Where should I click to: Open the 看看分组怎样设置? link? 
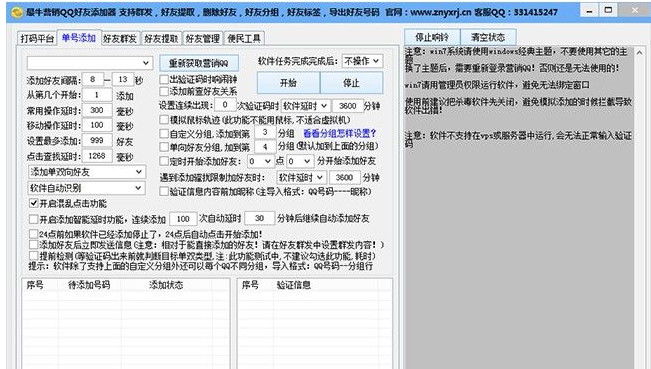tap(339, 133)
